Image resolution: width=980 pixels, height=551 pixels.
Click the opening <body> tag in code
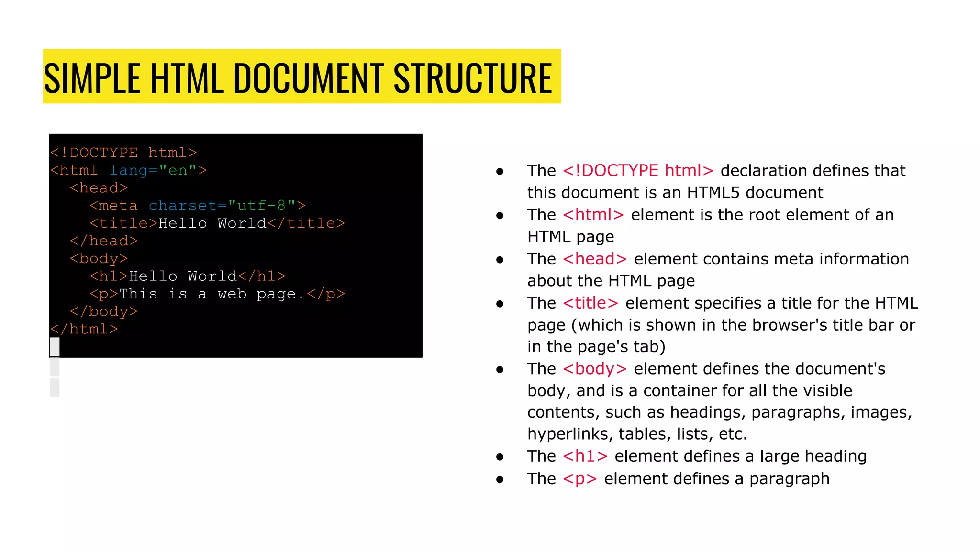[x=99, y=259]
